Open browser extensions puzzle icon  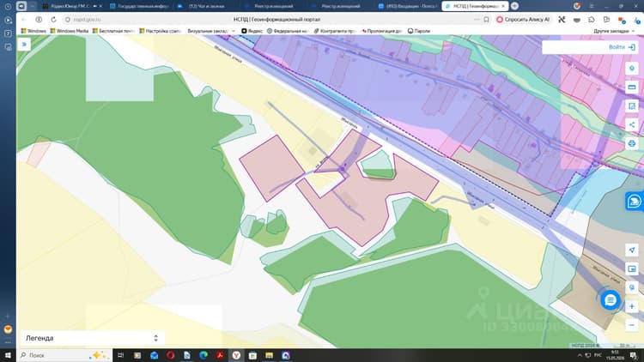[592, 19]
